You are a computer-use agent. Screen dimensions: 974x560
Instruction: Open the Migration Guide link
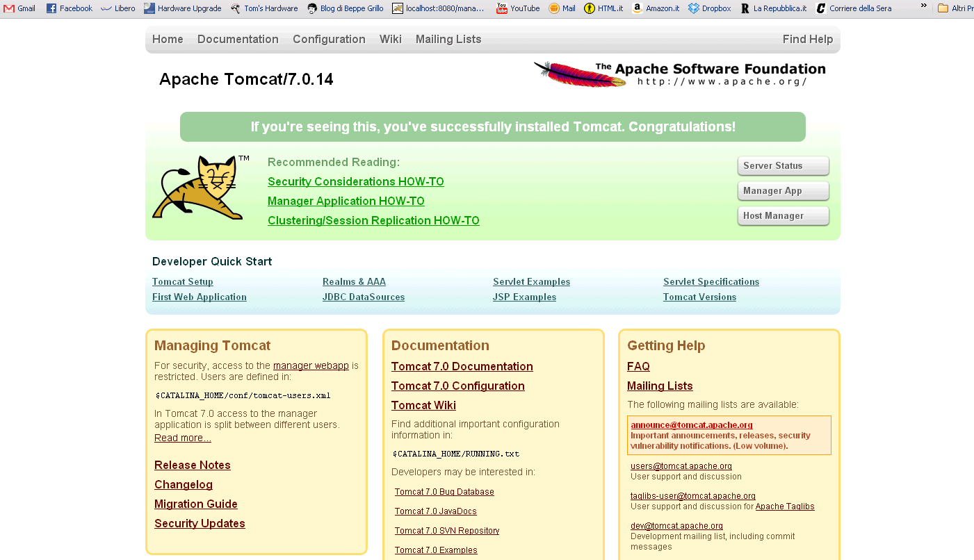[x=196, y=504]
